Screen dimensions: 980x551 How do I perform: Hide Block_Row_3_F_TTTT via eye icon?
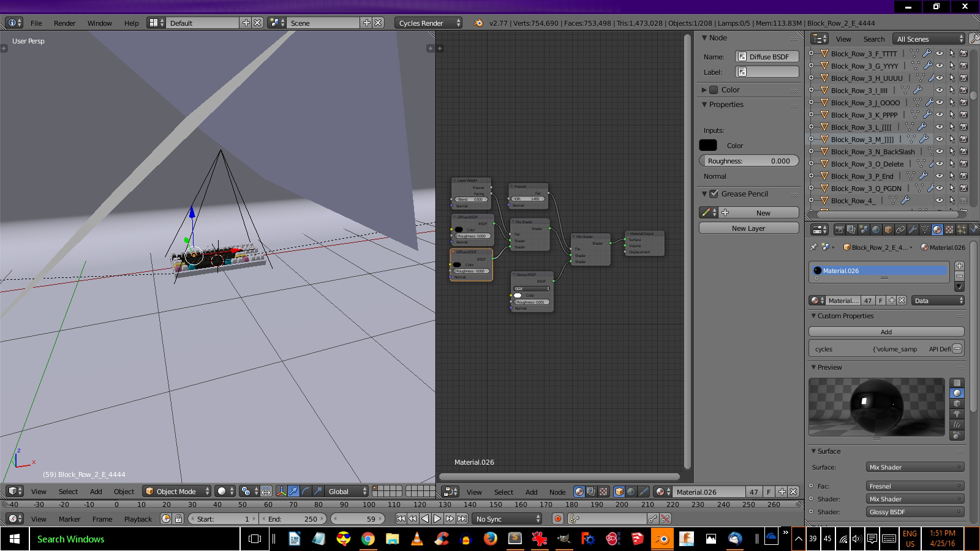click(940, 53)
